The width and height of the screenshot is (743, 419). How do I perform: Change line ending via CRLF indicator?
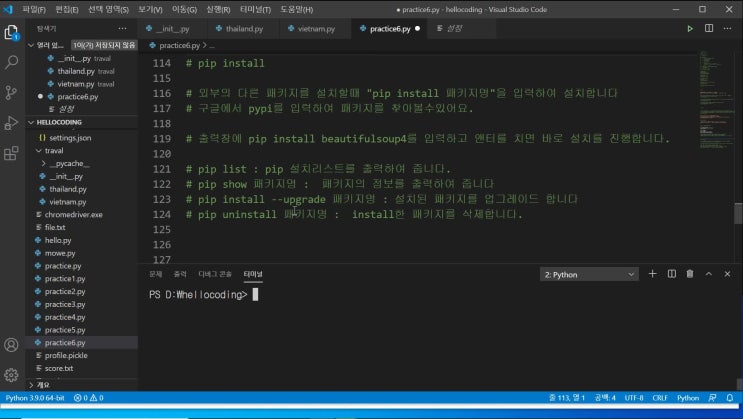(x=660, y=398)
